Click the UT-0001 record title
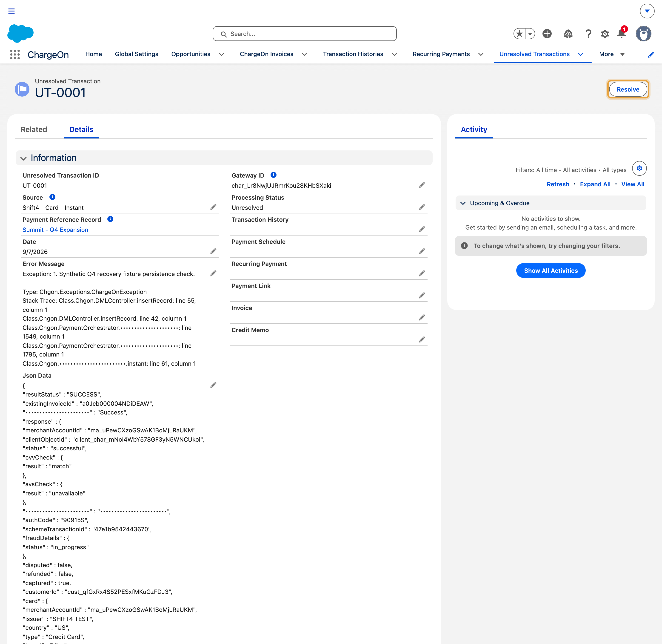 click(x=60, y=92)
